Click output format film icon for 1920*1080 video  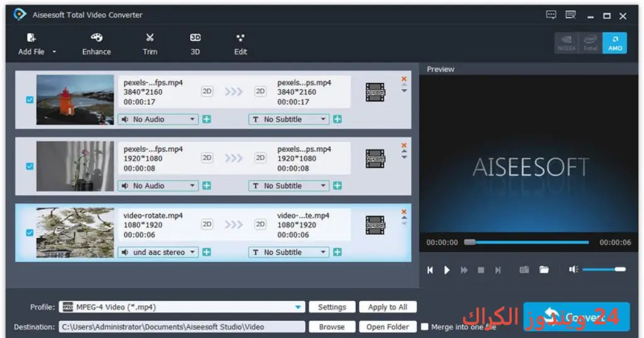[x=375, y=159]
